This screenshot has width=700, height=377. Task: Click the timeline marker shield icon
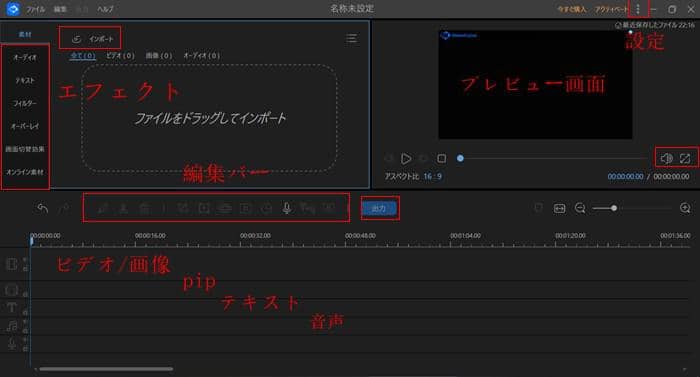coord(538,208)
